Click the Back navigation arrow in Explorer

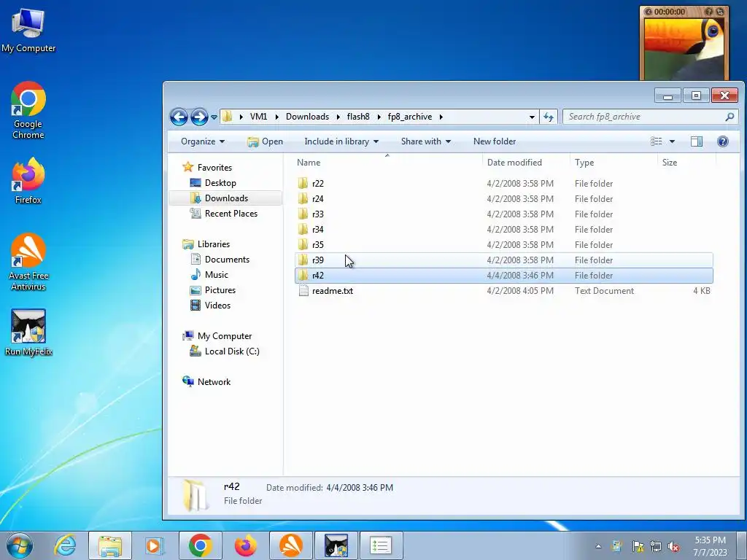pos(179,117)
